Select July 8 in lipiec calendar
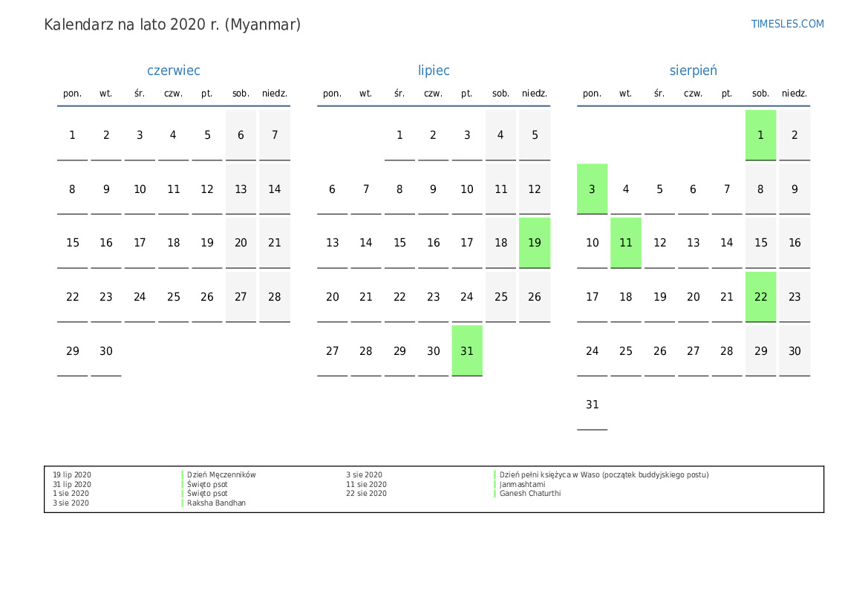868x614 pixels. coord(399,189)
